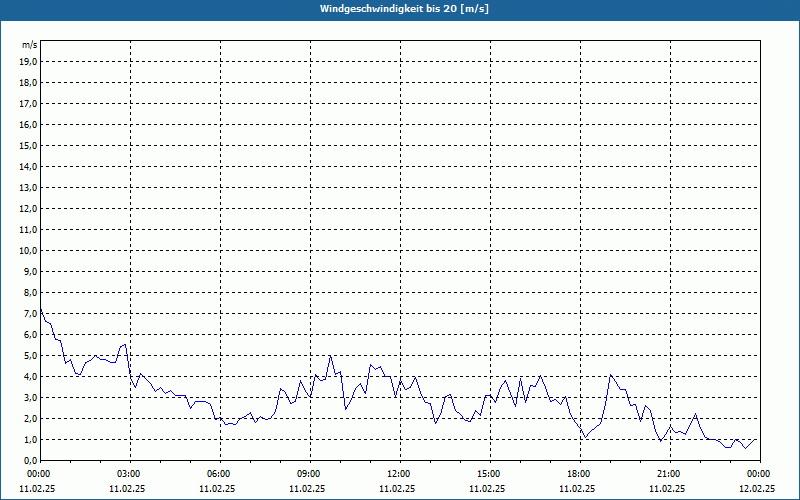This screenshot has width=800, height=500.
Task: Click the 9,0 y-axis value
Action: (30, 271)
